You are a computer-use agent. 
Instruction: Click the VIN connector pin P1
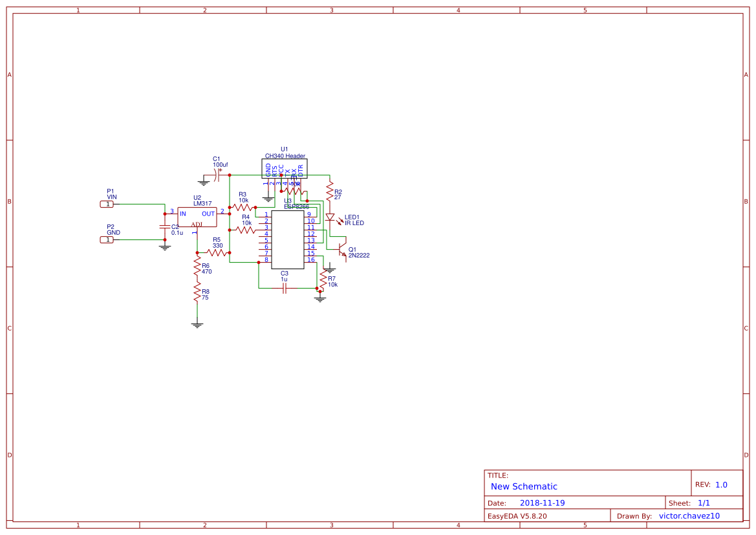click(x=107, y=203)
